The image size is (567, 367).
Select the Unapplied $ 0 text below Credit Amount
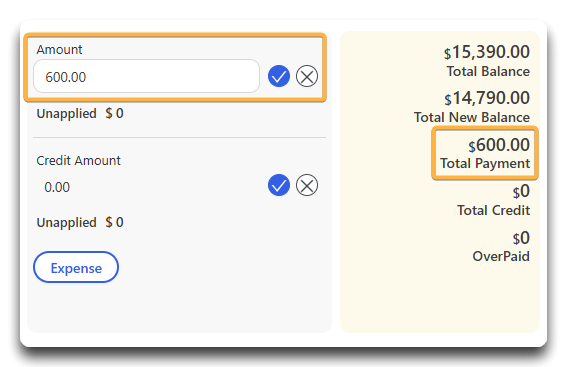[x=80, y=222]
